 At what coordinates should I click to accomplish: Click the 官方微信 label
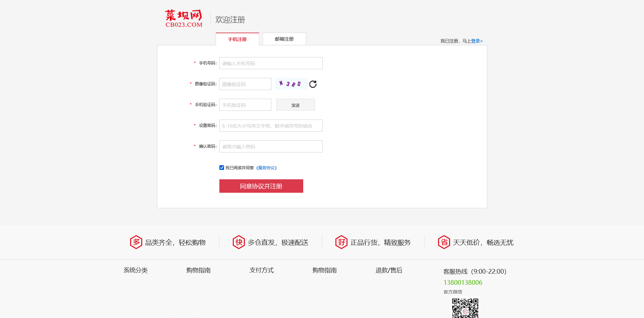(x=453, y=292)
